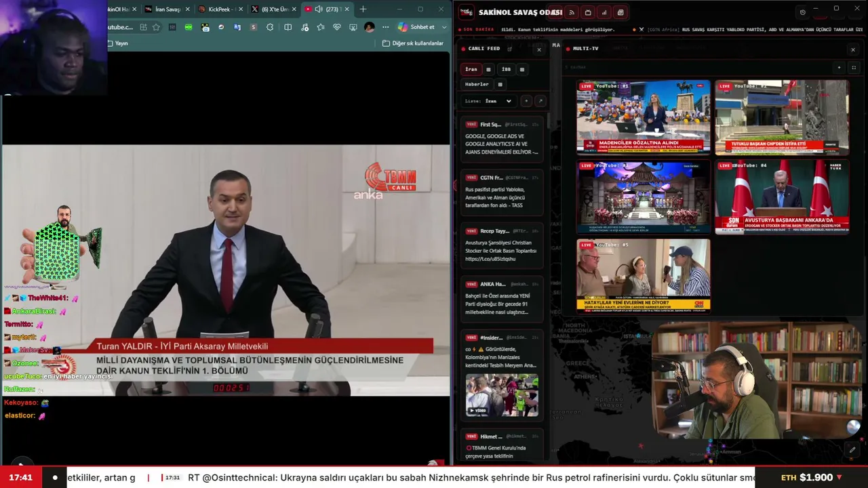Open YouTube #2 live stream thumbnail
Viewport: 868px width, 488px height.
point(781,117)
